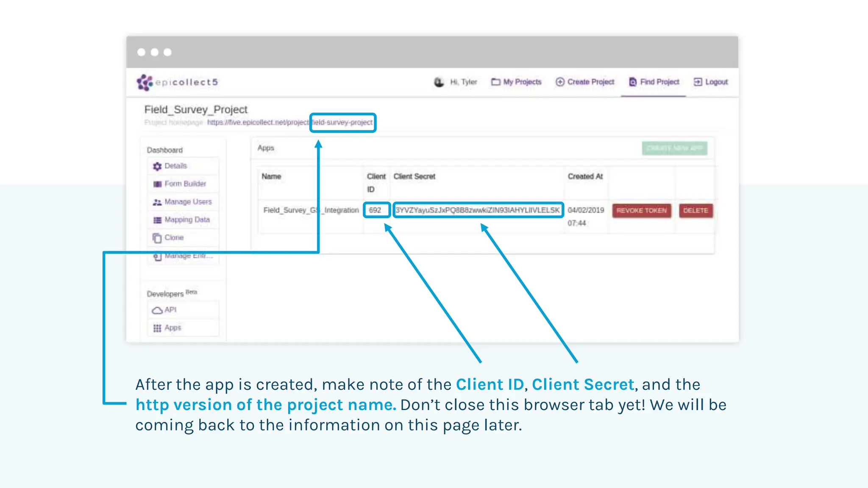Click the Client Secret value field
Screen dimensions: 868x488
tap(478, 210)
